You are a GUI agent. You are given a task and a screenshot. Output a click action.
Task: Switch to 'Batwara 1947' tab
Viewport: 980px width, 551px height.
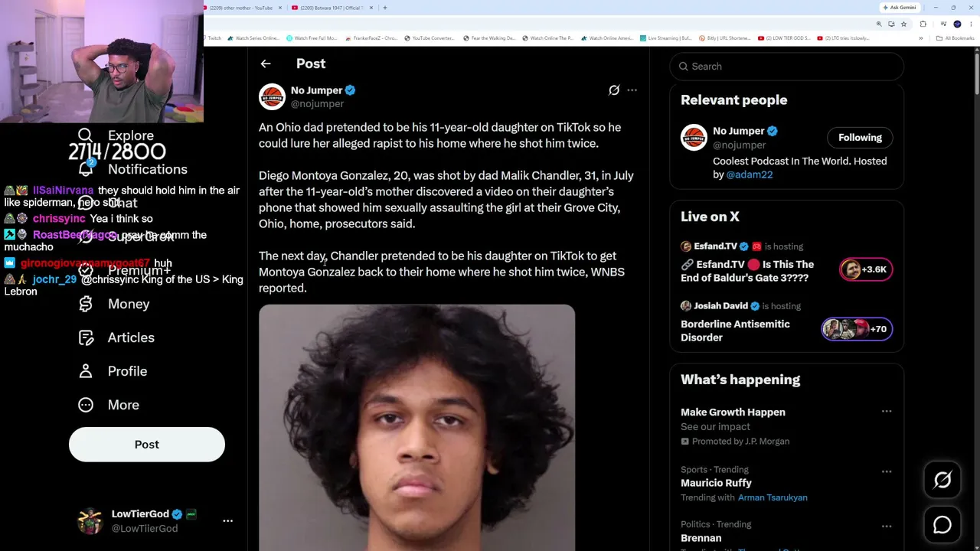[x=331, y=8]
